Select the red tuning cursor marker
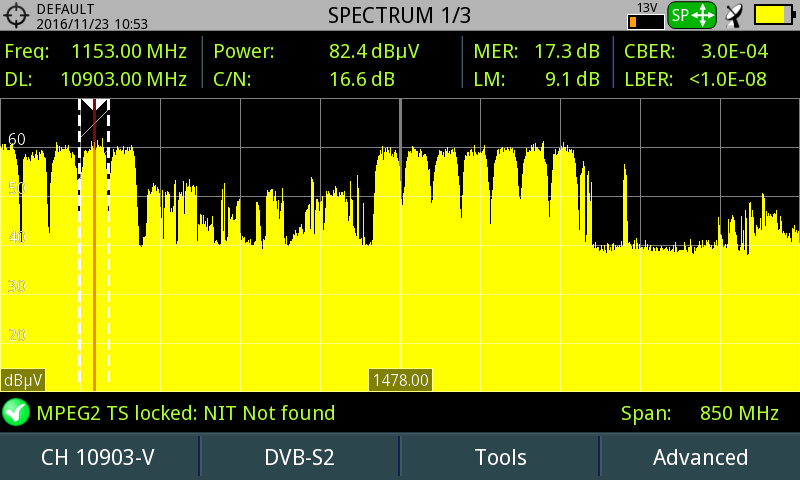Viewport: 800px width, 480px height. click(94, 245)
